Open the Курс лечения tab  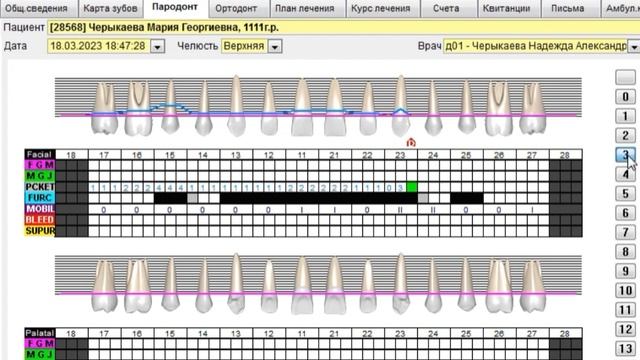click(x=380, y=8)
